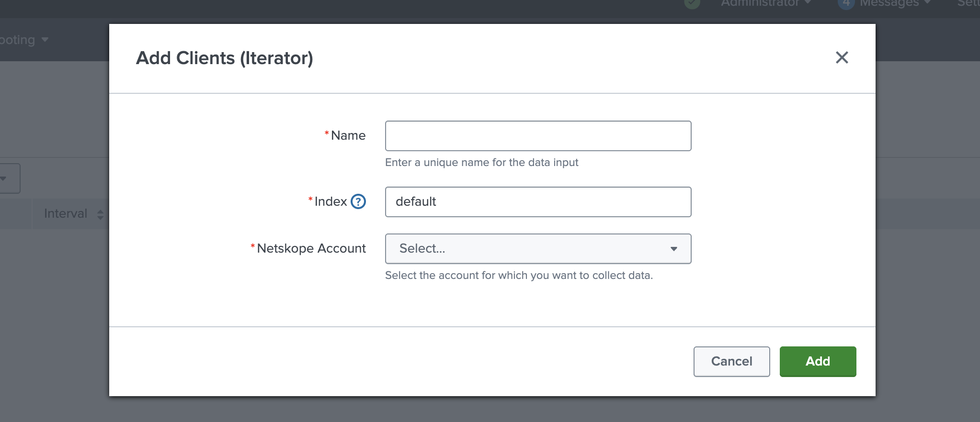Click the Index help question mark icon

(358, 201)
